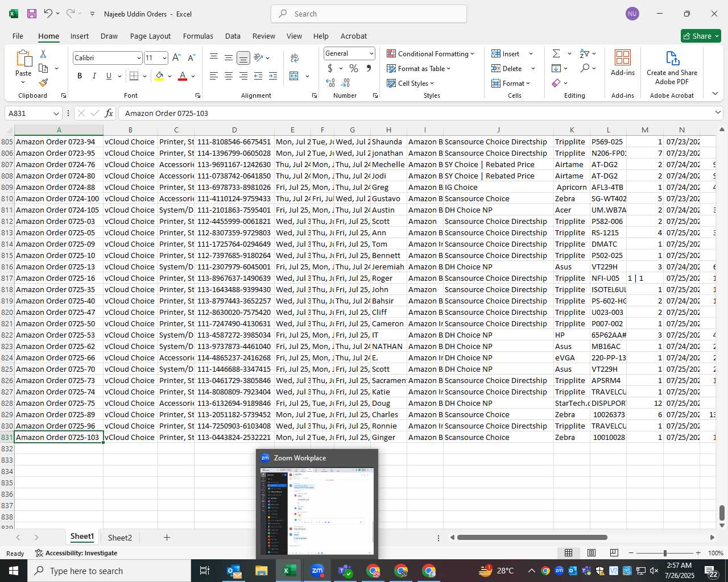
Task: Click Increase Indent icon
Action: [x=273, y=76]
